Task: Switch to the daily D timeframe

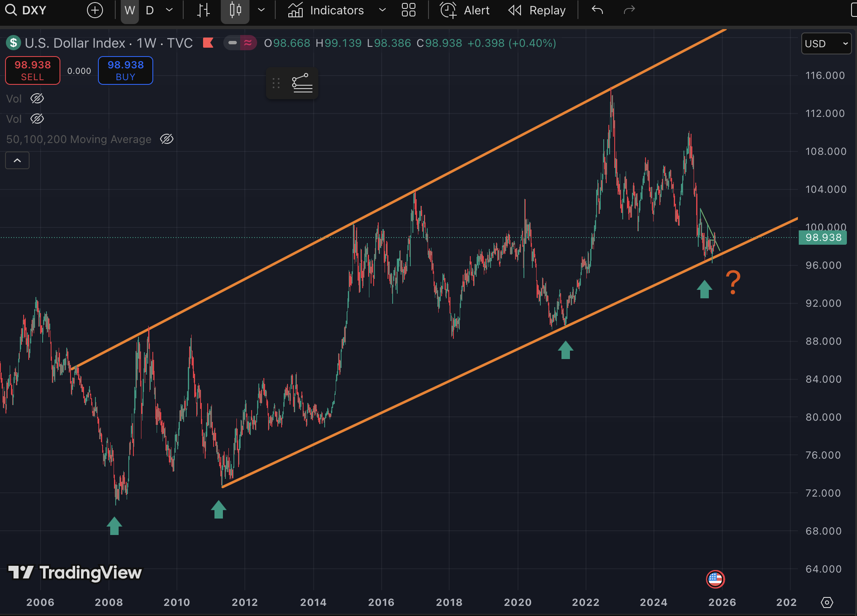Action: [x=149, y=10]
